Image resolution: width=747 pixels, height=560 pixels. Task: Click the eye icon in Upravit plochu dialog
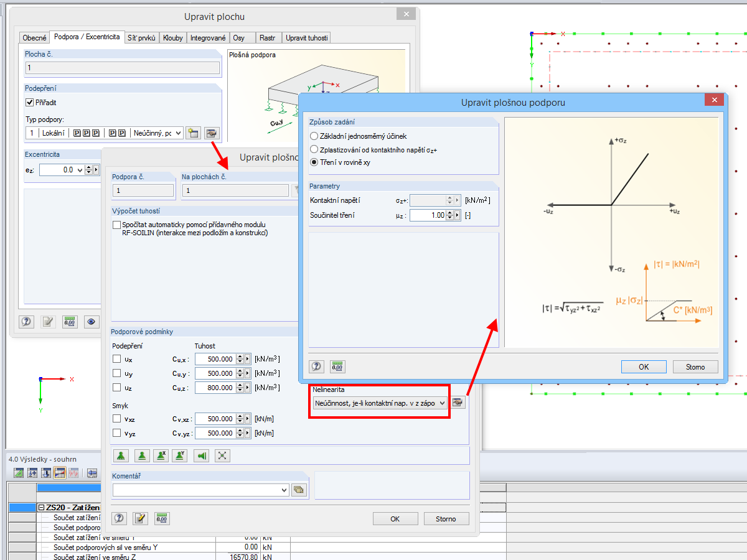92,322
